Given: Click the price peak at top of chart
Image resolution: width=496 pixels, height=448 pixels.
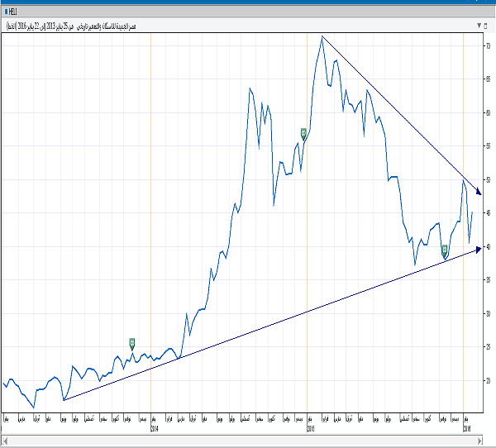Looking at the screenshot, I should (x=322, y=37).
